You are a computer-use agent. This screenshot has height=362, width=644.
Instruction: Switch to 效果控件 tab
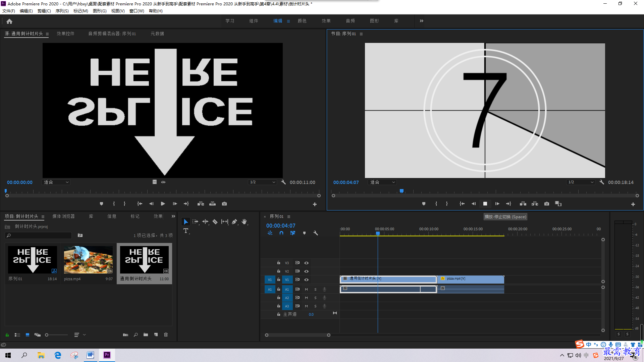pyautogui.click(x=65, y=34)
